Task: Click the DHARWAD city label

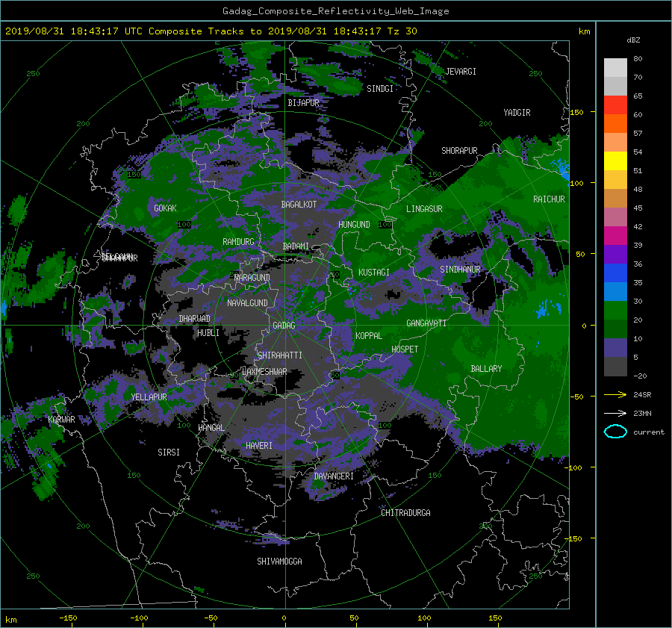Action: [194, 319]
